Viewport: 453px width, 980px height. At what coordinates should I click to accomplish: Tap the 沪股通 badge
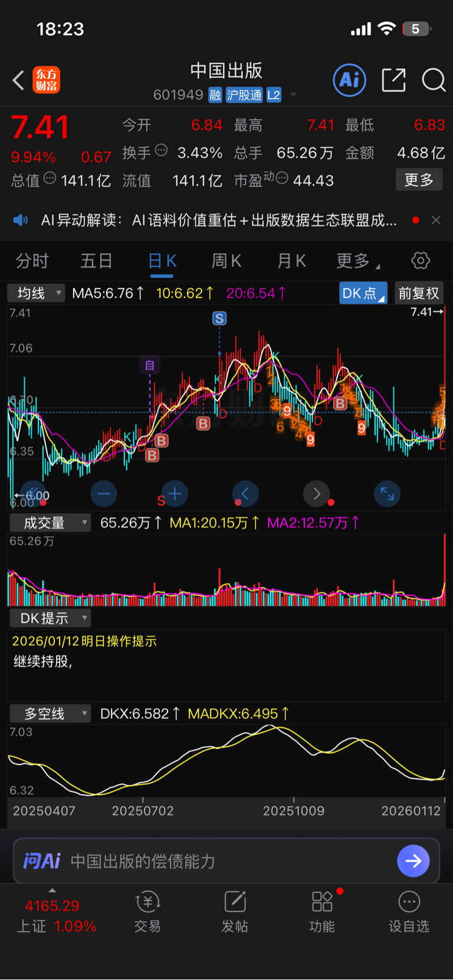[244, 95]
